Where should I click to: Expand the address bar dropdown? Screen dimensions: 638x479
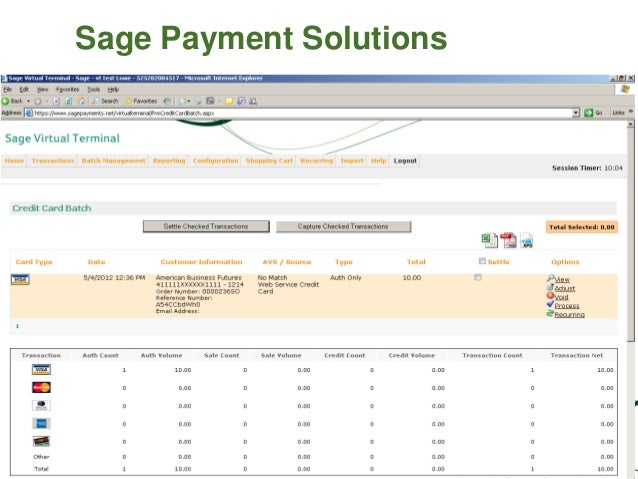[576, 113]
